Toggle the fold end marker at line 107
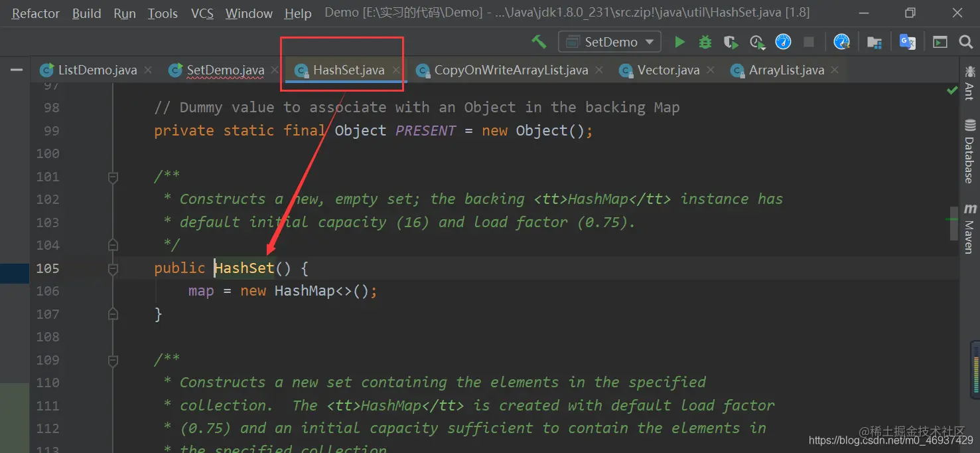The width and height of the screenshot is (980, 453). coord(113,314)
